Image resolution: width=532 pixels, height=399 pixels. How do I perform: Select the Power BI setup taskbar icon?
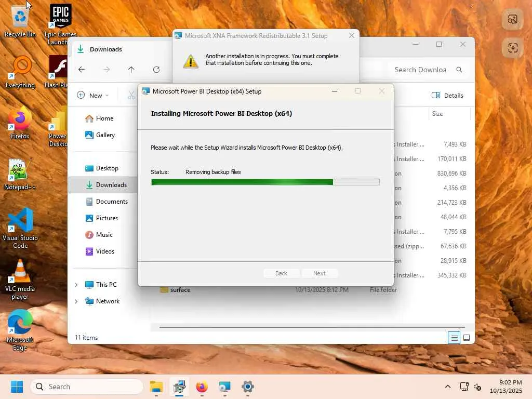click(224, 387)
